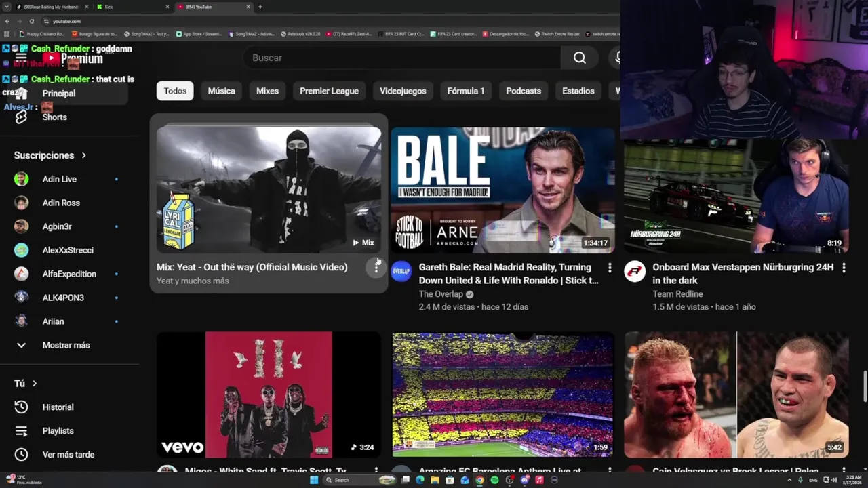Open AlfaExpedition subscription channel
This screenshot has height=488, width=868.
tap(69, 274)
